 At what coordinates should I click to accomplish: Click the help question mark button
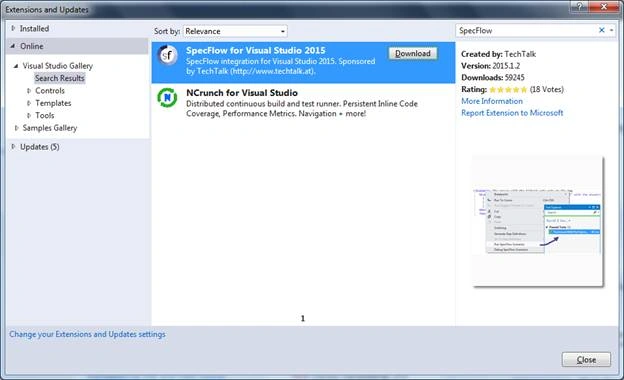click(579, 6)
